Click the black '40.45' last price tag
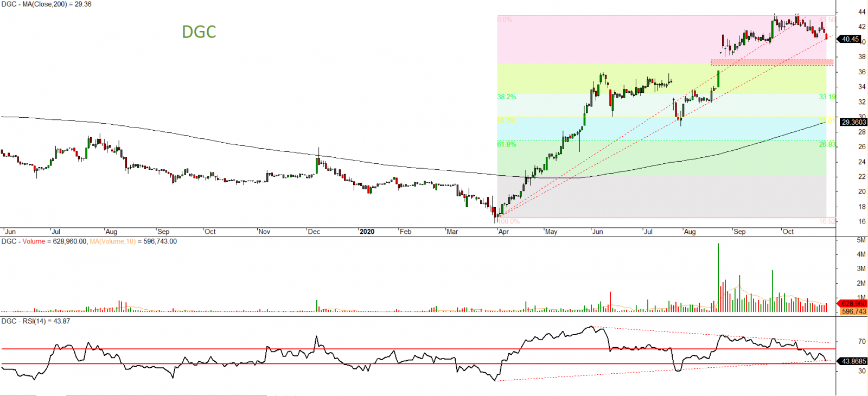868x396 pixels. [x=850, y=39]
